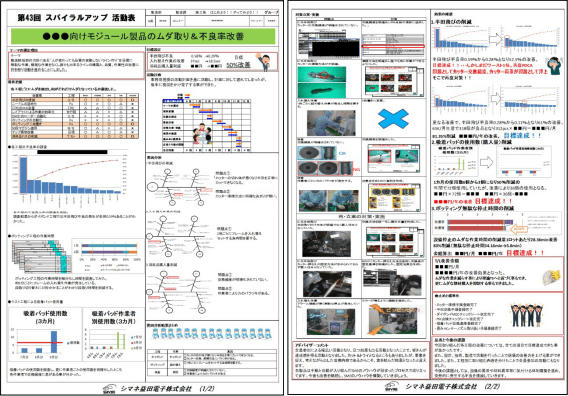Click the black redacted box on page 2
Screen dimensions: 568x396
pyautogui.click(x=336, y=48)
